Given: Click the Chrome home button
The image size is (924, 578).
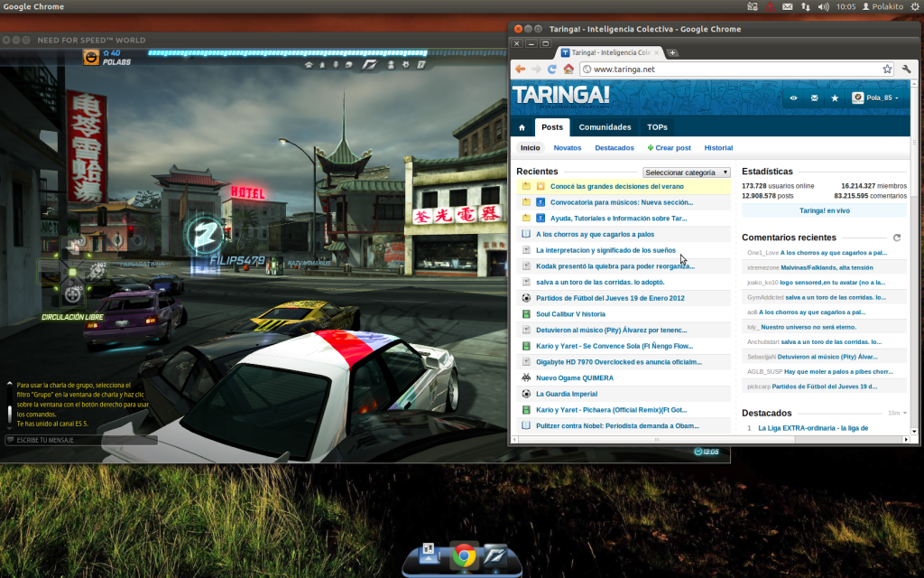Looking at the screenshot, I should pyautogui.click(x=568, y=69).
